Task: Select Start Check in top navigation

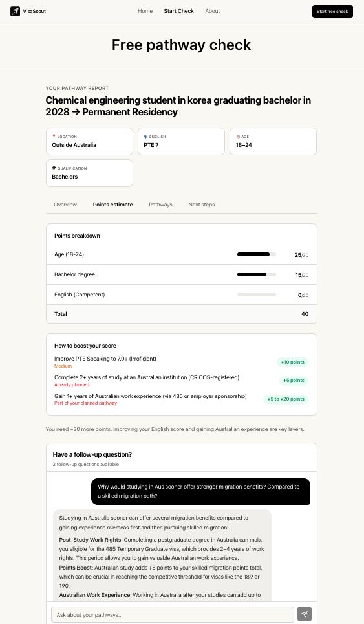Action: point(179,11)
